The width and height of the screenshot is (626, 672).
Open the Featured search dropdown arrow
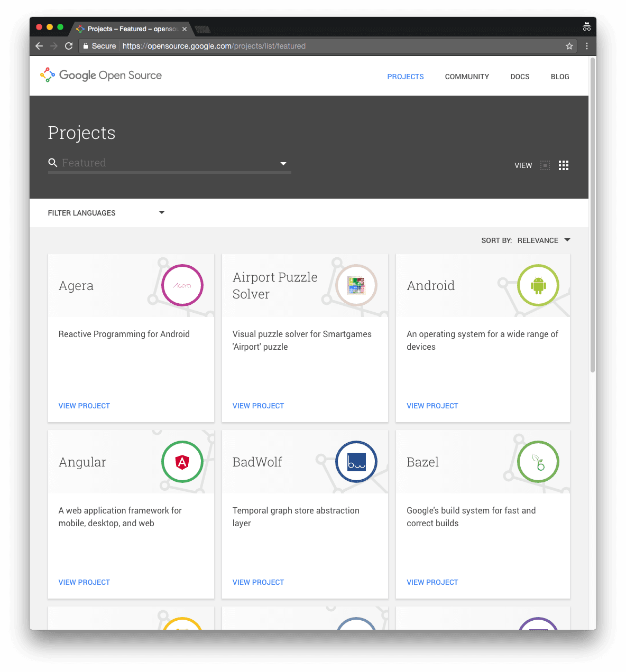[283, 164]
